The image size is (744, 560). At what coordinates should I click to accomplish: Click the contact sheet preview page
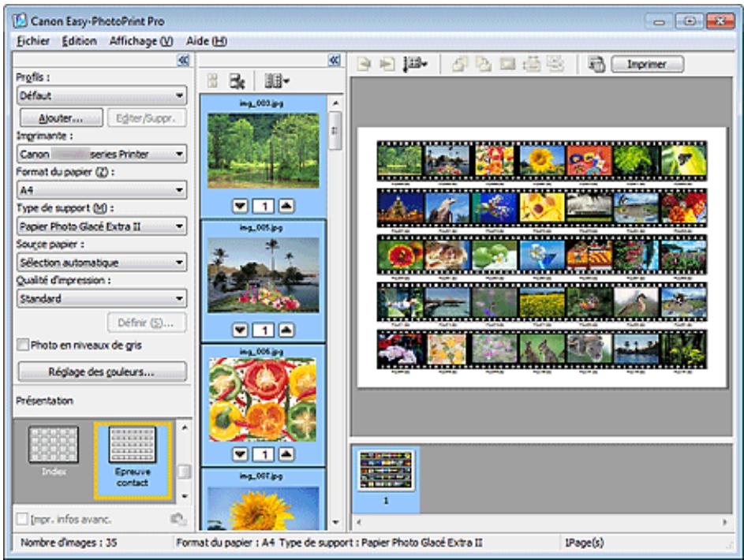tap(542, 257)
